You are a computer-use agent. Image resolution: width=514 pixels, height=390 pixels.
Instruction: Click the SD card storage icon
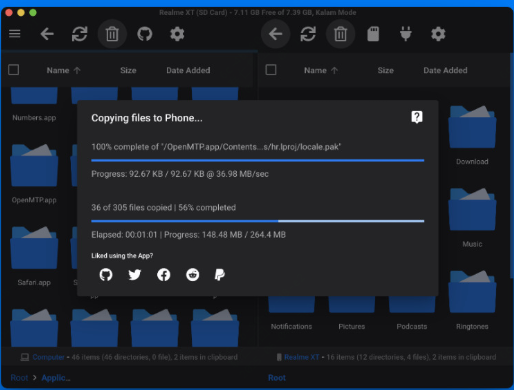coord(373,34)
